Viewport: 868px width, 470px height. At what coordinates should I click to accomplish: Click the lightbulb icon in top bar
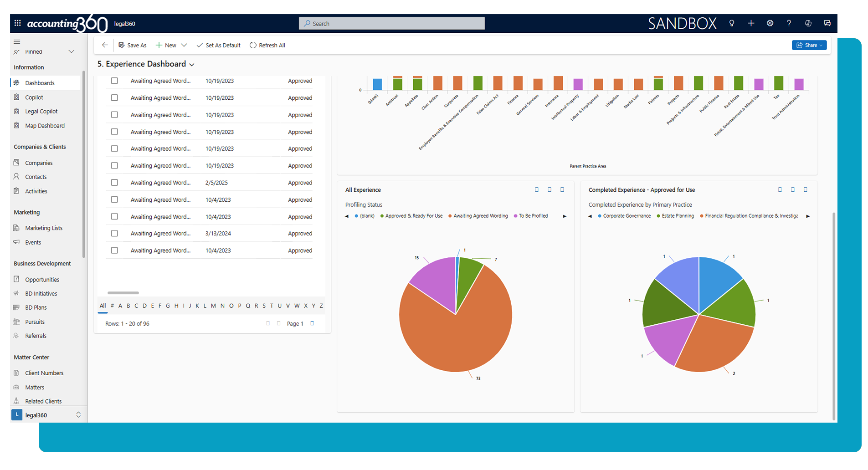coord(732,23)
